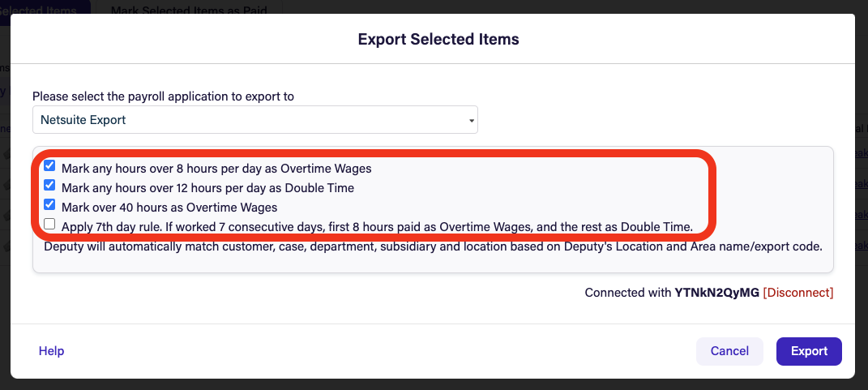Click the Export Selected Items dialog title
The image size is (868, 390).
(x=438, y=40)
